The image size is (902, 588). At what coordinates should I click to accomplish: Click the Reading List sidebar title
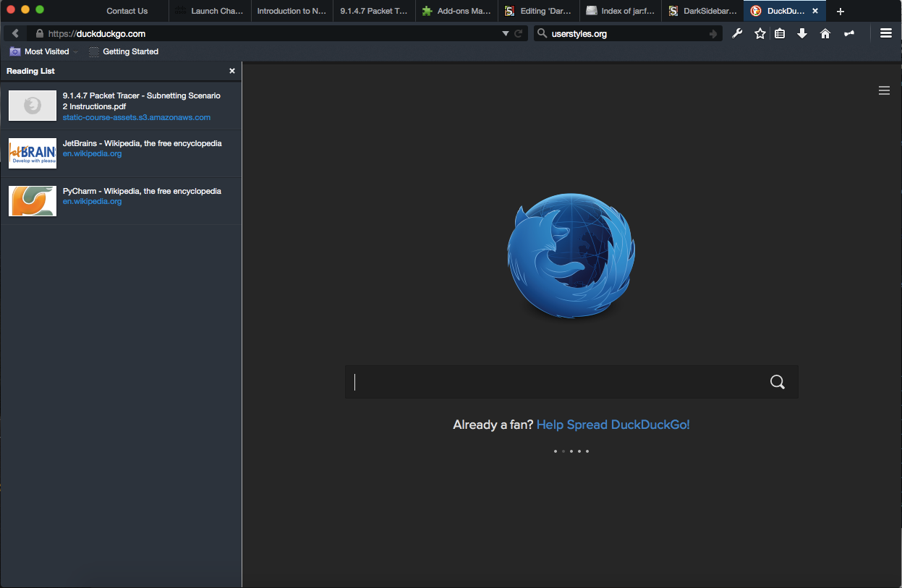30,71
